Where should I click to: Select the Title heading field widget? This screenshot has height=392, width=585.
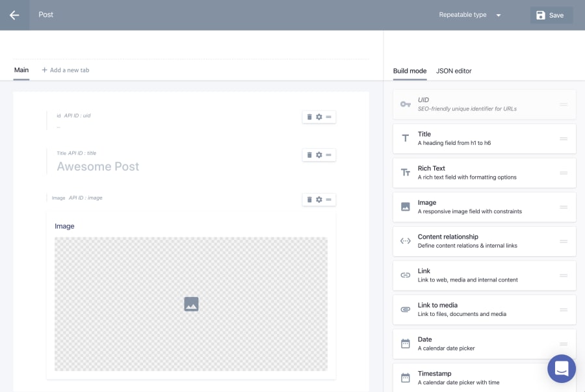[x=484, y=138]
